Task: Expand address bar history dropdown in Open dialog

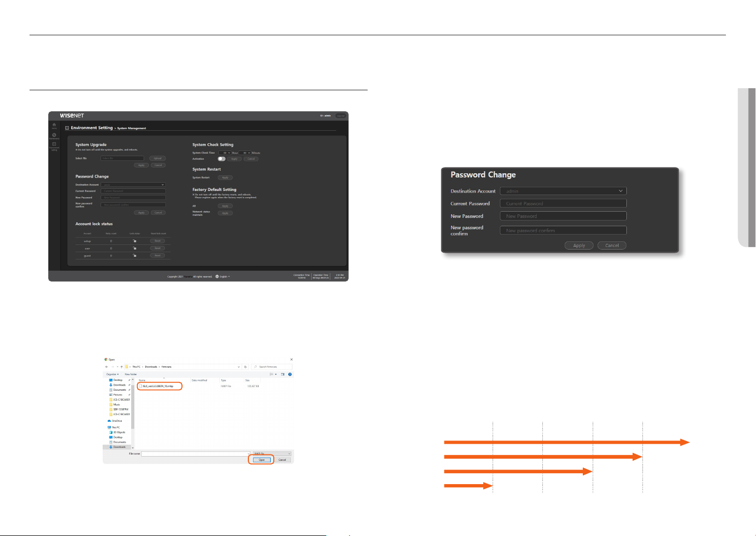Action: click(x=239, y=367)
